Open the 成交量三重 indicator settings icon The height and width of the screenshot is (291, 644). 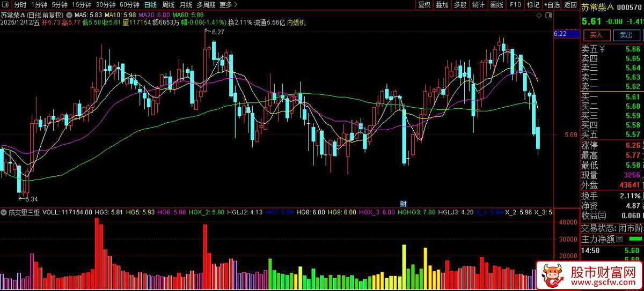(x=4, y=213)
